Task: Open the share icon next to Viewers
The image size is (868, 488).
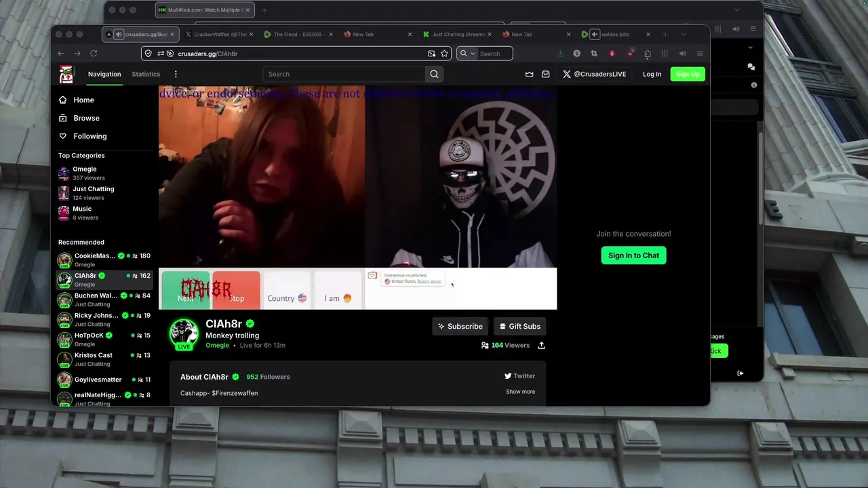Action: [541, 345]
